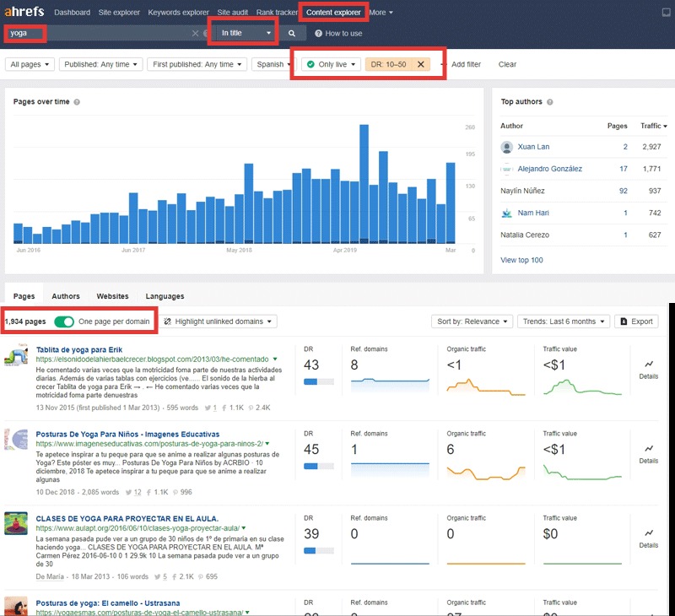675x616 pixels.
Task: Clear the search query with the X icon
Action: [x=195, y=33]
